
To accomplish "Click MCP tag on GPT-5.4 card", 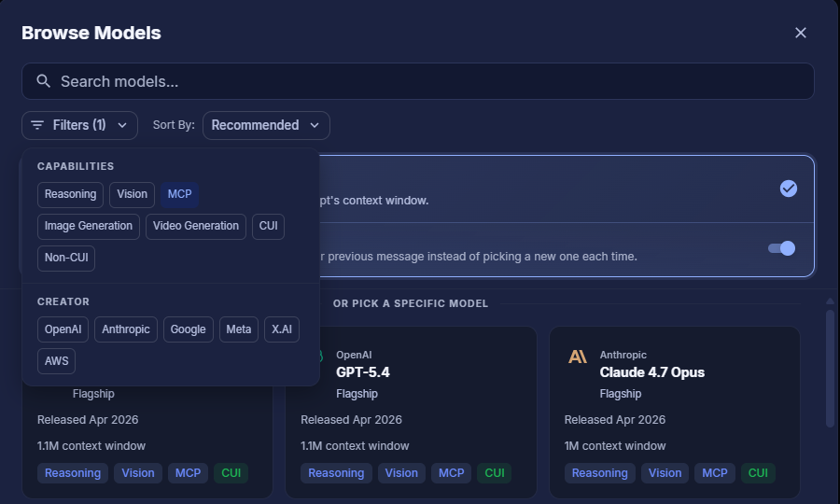I will (451, 473).
